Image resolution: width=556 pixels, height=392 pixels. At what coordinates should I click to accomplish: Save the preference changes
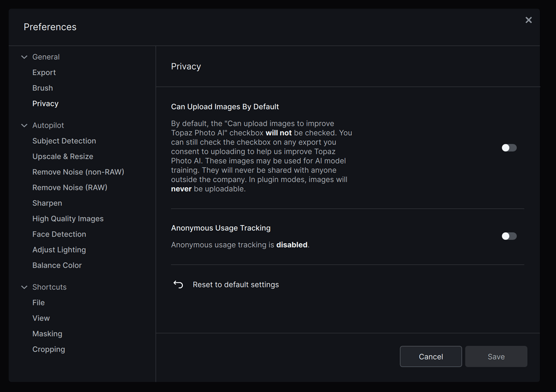click(x=496, y=356)
